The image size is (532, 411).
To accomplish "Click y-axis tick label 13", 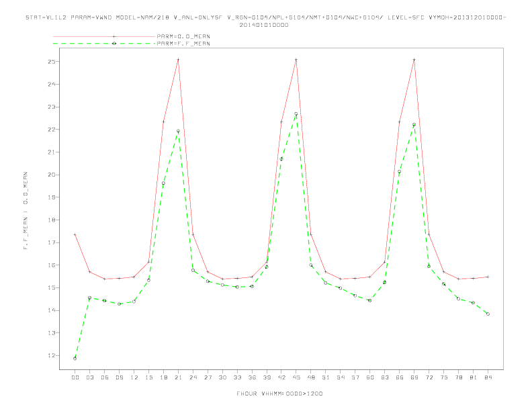I will point(52,333).
